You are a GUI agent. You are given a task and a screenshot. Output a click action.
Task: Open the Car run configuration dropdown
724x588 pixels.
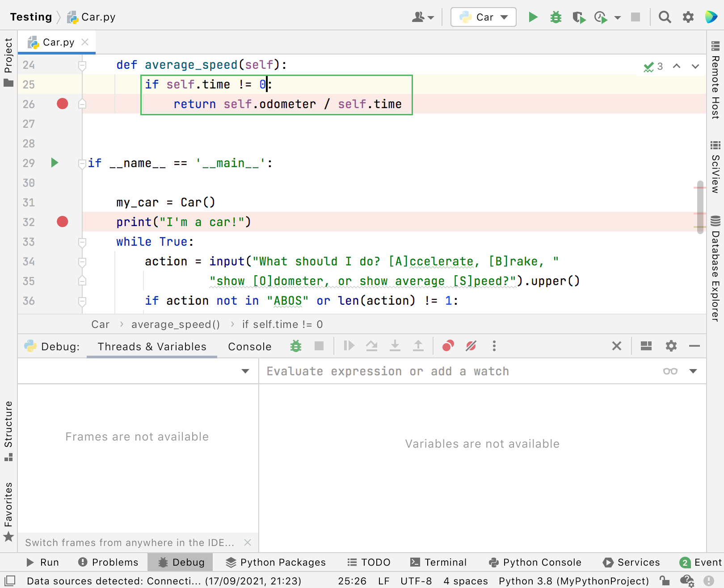coord(504,17)
